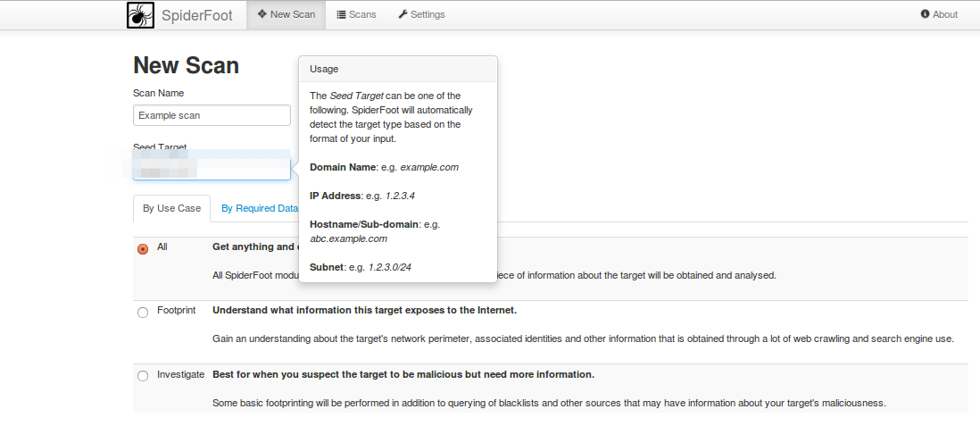Switch to the By Use Case tab
Image resolution: width=980 pixels, height=426 pixels.
point(172,208)
